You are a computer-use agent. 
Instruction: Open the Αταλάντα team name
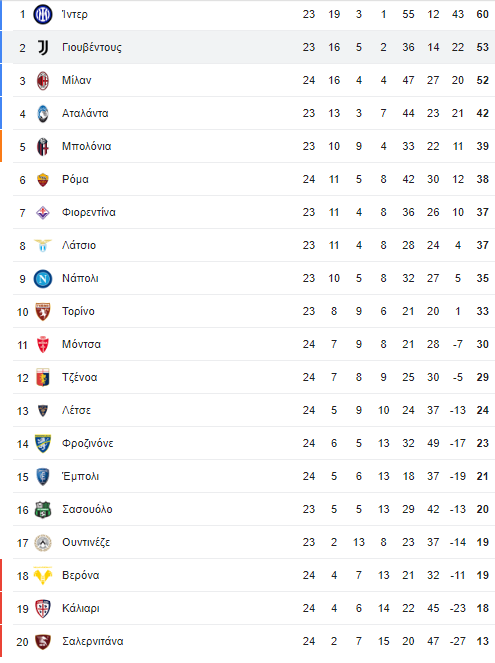85,113
